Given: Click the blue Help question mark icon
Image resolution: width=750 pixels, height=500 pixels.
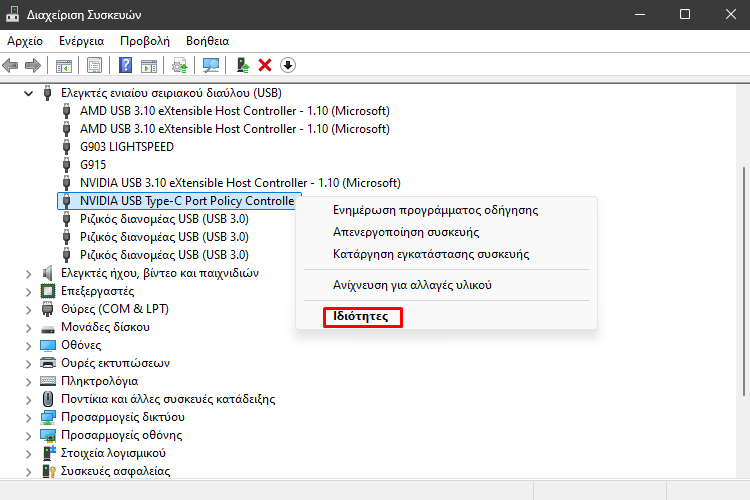Looking at the screenshot, I should tap(125, 65).
